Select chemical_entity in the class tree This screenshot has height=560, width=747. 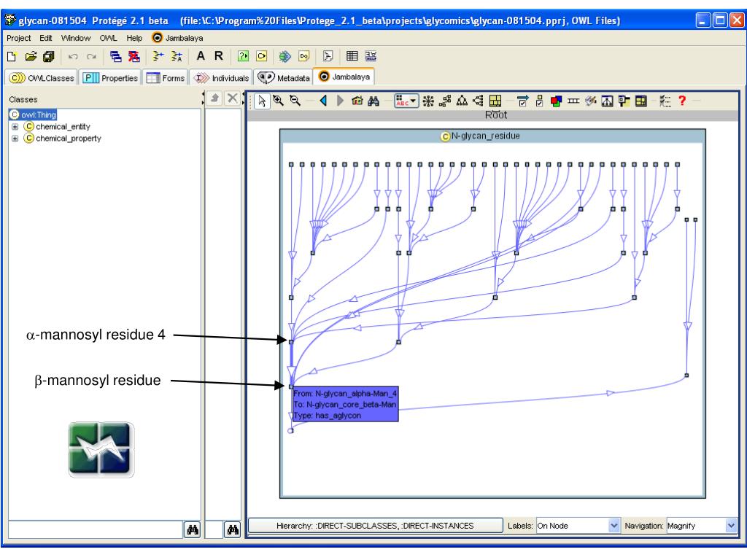tap(57, 127)
